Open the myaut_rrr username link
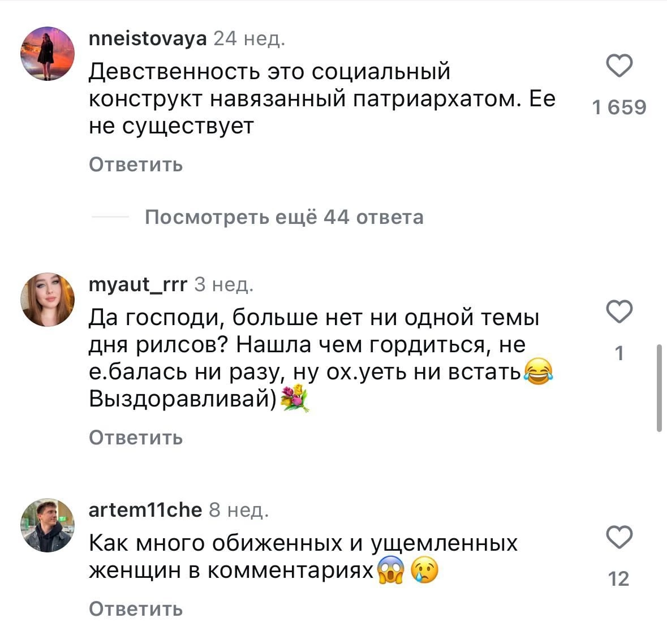The width and height of the screenshot is (667, 644). (x=138, y=284)
